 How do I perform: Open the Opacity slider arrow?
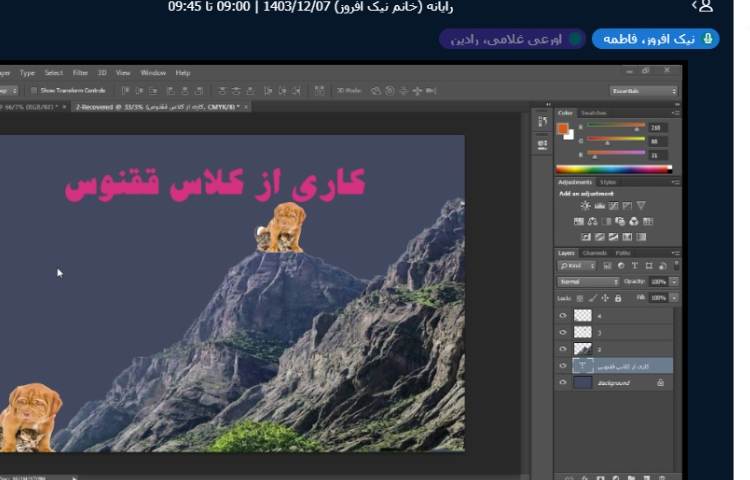point(674,282)
